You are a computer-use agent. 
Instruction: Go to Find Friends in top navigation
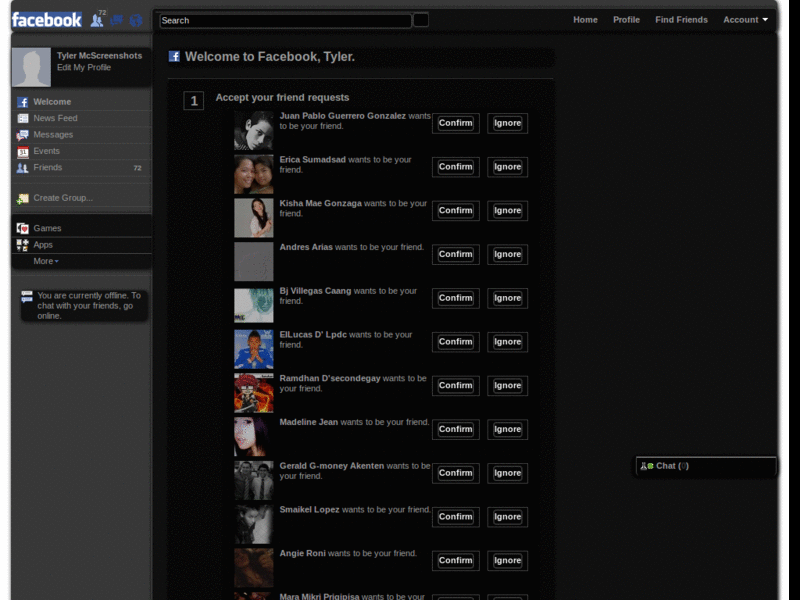click(681, 20)
